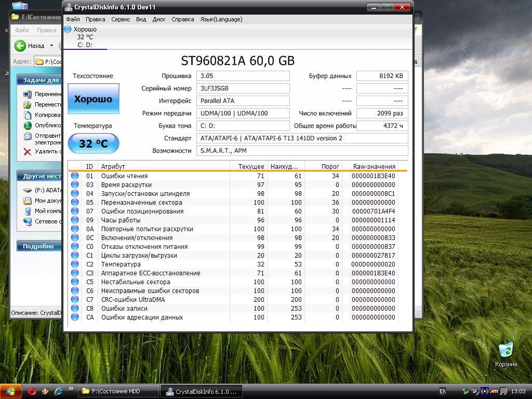Open the Назад dropdown arrow in Explorer window
The width and height of the screenshot is (532, 399).
(51, 46)
